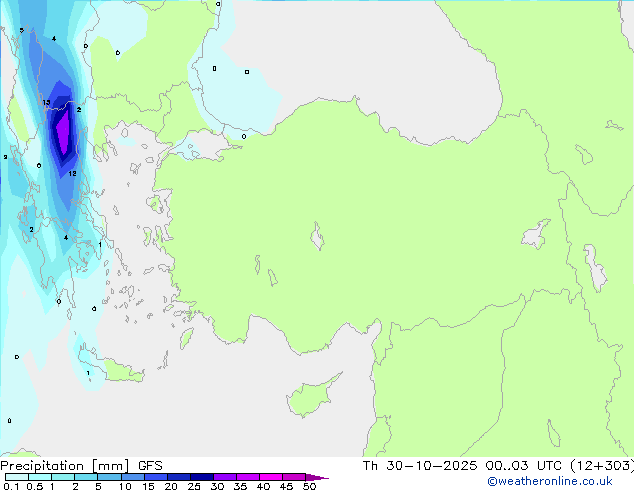Click the legend swatch between 0.1 and 0.5

tap(17, 477)
